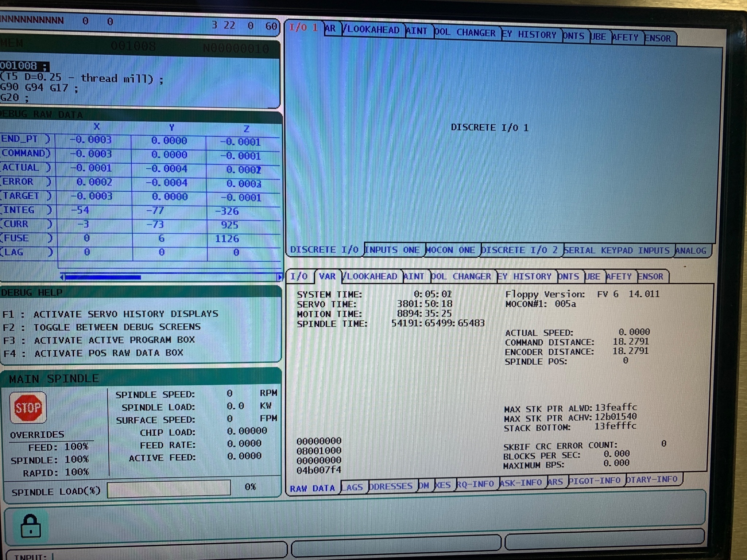The width and height of the screenshot is (747, 560).
Task: Switch to the RAW DATA bottom tab
Action: (x=313, y=488)
